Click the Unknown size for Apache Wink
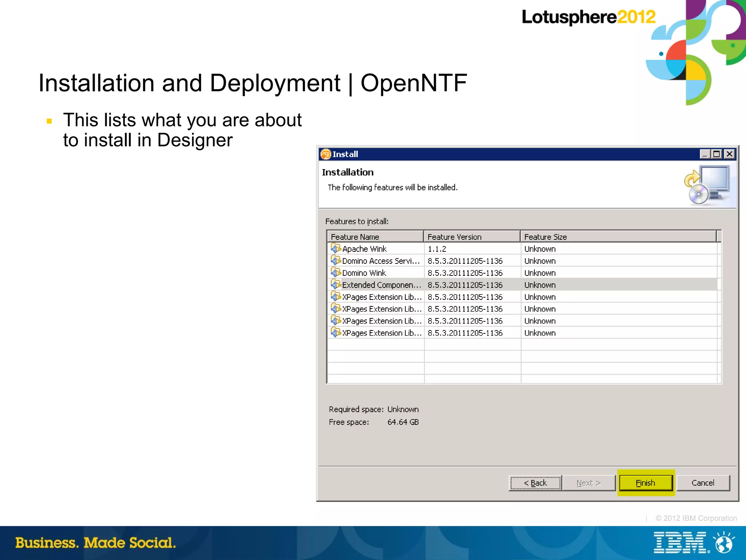The width and height of the screenshot is (746, 560). [540, 249]
